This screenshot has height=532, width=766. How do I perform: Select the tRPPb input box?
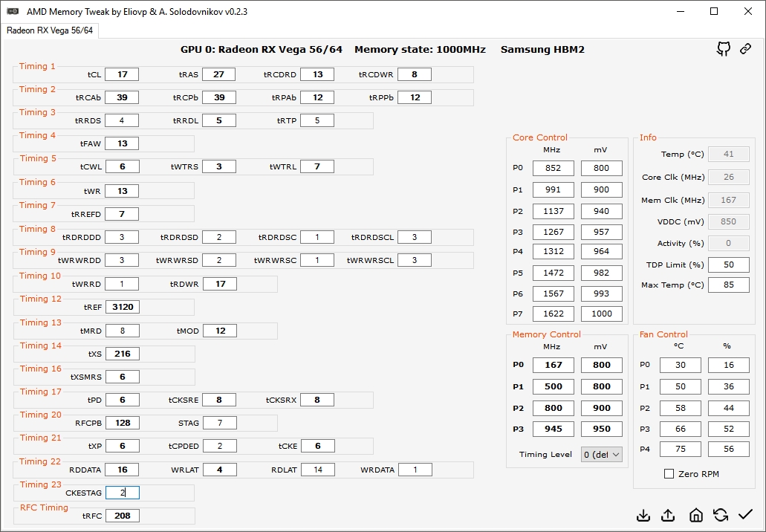point(415,97)
